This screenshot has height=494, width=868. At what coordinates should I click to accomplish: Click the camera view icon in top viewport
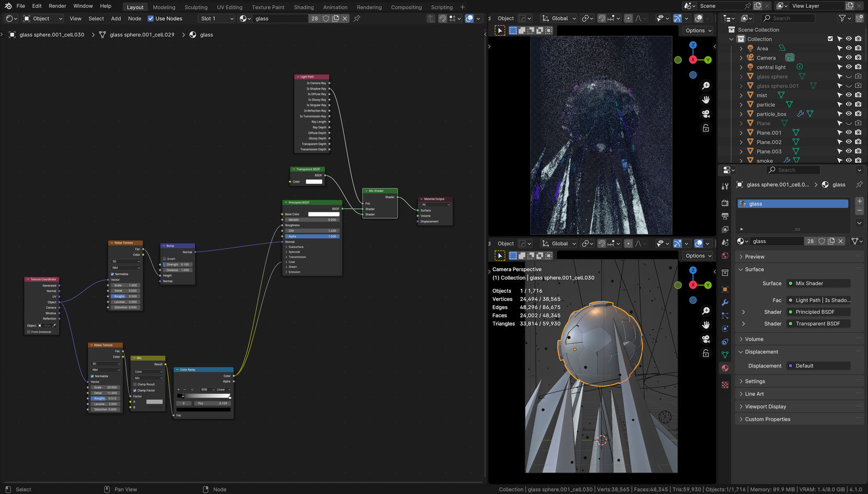click(706, 114)
